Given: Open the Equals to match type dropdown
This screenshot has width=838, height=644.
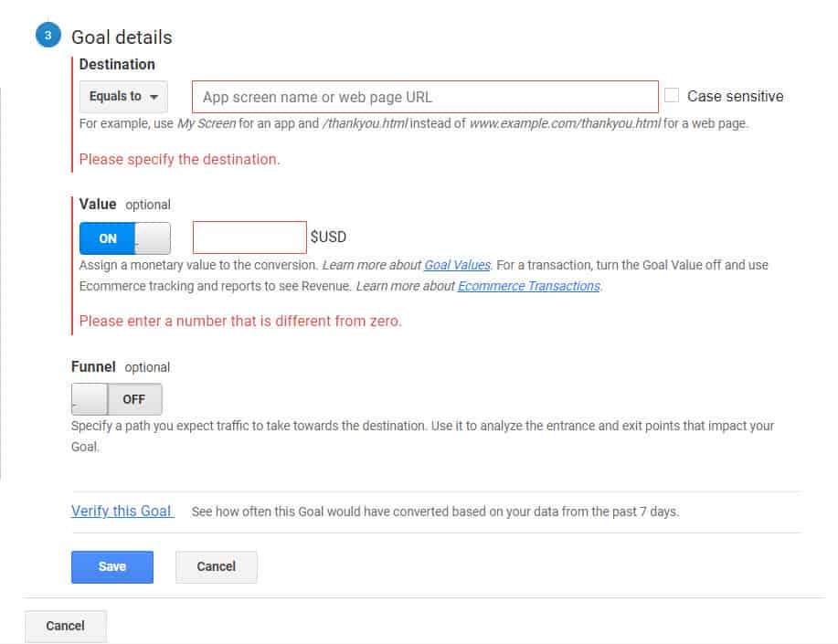Looking at the screenshot, I should (x=123, y=96).
